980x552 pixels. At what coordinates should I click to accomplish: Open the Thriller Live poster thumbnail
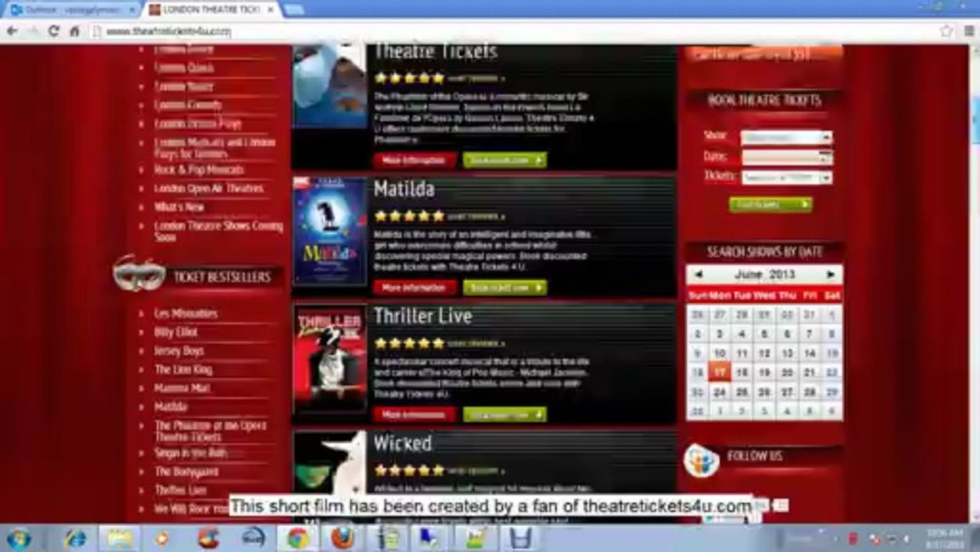point(330,359)
